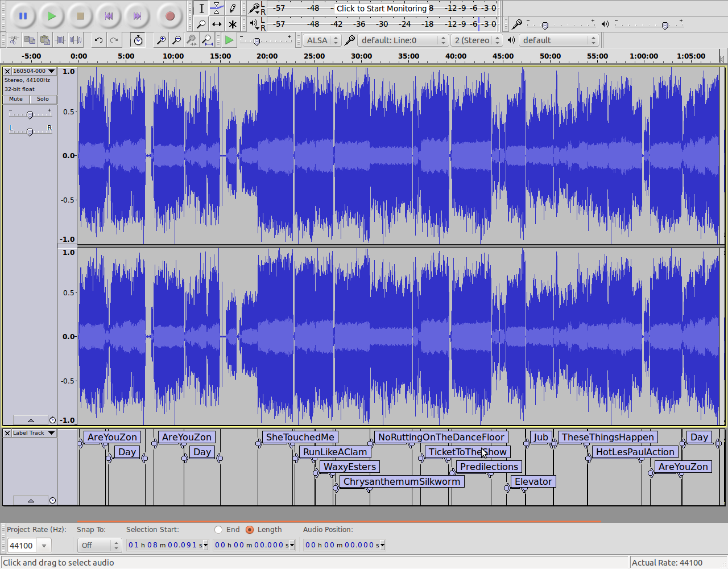Image resolution: width=728 pixels, height=569 pixels.
Task: Click the Record button
Action: [x=169, y=16]
